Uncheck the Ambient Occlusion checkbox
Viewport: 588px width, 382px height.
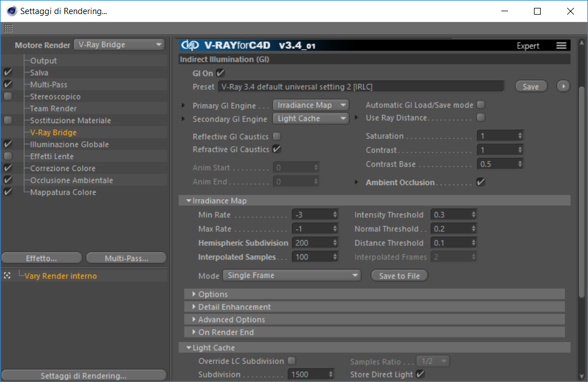(x=481, y=182)
